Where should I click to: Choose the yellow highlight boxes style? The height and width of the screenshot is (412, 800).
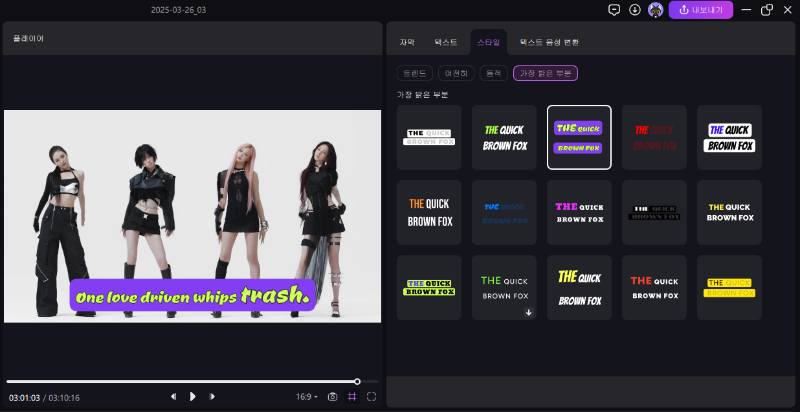pos(730,288)
